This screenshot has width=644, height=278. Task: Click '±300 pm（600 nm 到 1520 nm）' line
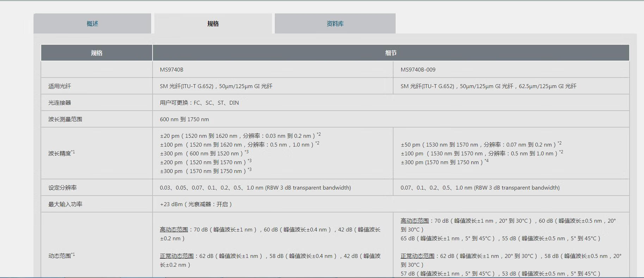click(204, 153)
